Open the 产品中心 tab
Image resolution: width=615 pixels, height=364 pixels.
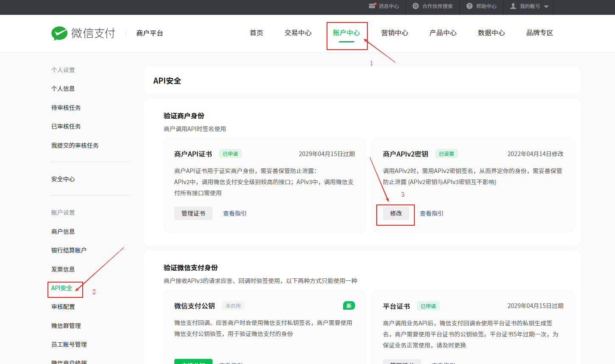pyautogui.click(x=443, y=33)
